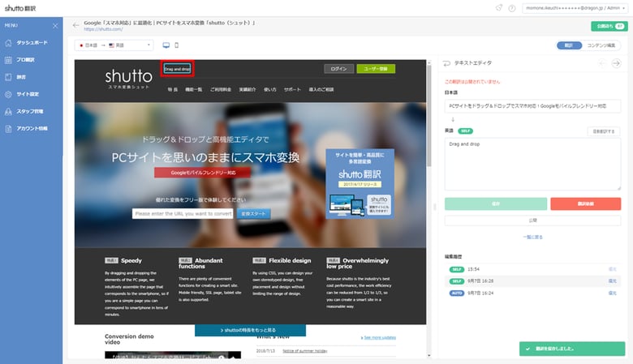The image size is (633, 364).
Task: Click the 公開 publish button
Action: tap(532, 220)
